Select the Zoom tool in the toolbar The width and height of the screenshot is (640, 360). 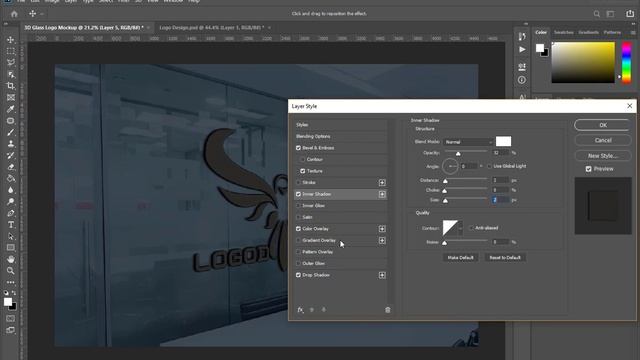point(11,271)
